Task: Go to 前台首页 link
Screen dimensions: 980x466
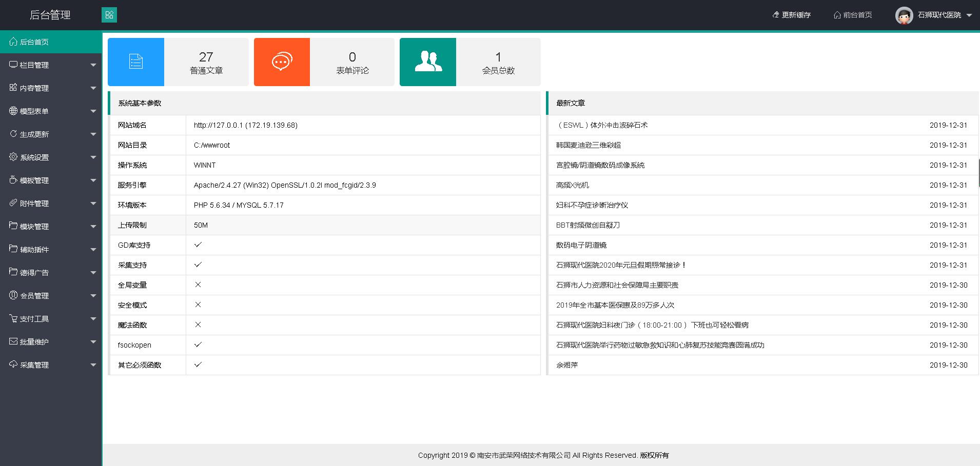Action: coord(853,15)
